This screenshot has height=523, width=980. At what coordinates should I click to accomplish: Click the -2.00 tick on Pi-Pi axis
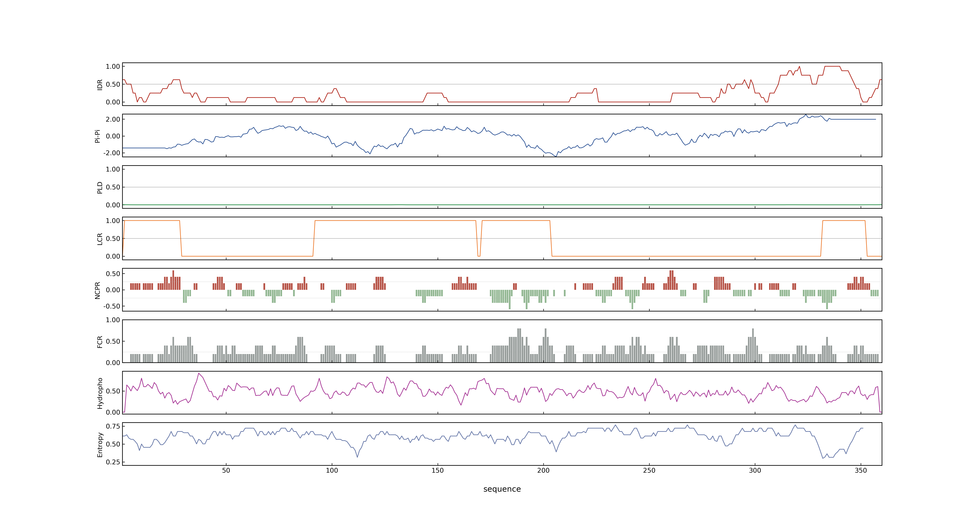pyautogui.click(x=111, y=153)
